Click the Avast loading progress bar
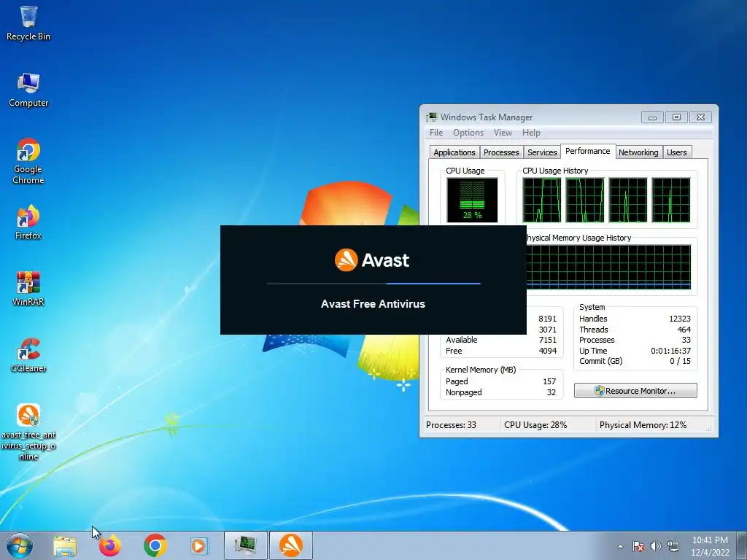 [373, 284]
